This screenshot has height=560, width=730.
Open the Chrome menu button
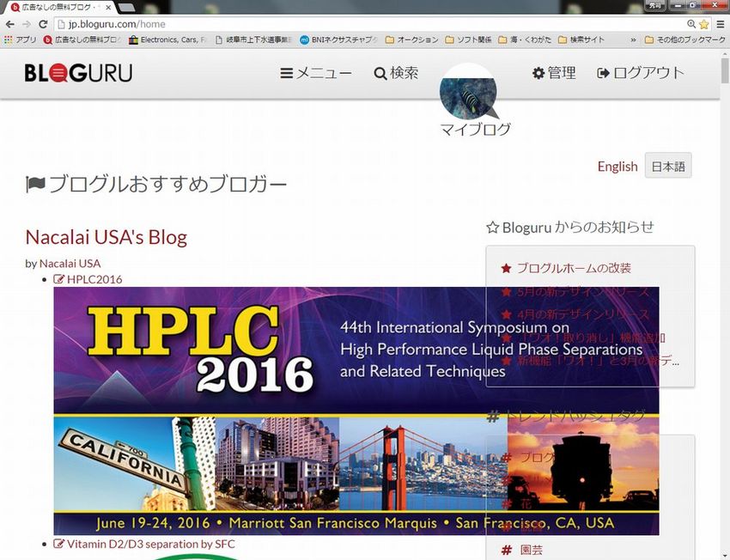[721, 24]
